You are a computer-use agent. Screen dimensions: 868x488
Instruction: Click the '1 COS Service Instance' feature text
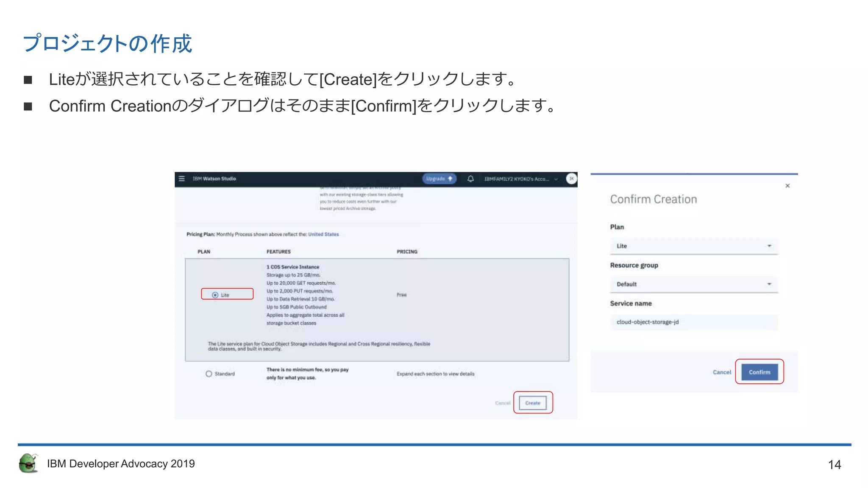coord(293,267)
